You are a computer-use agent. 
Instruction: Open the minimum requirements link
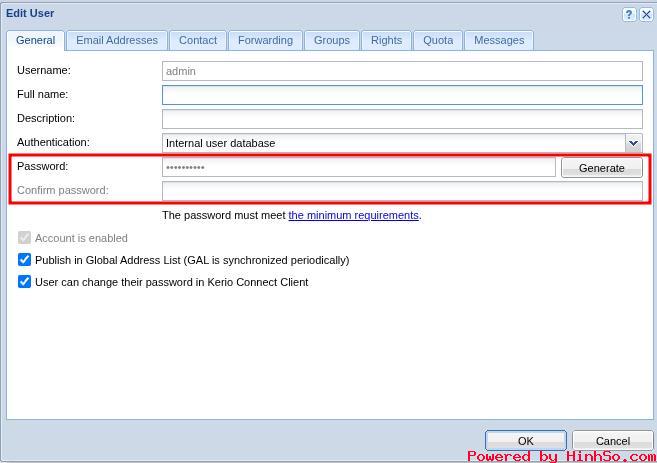(x=353, y=215)
